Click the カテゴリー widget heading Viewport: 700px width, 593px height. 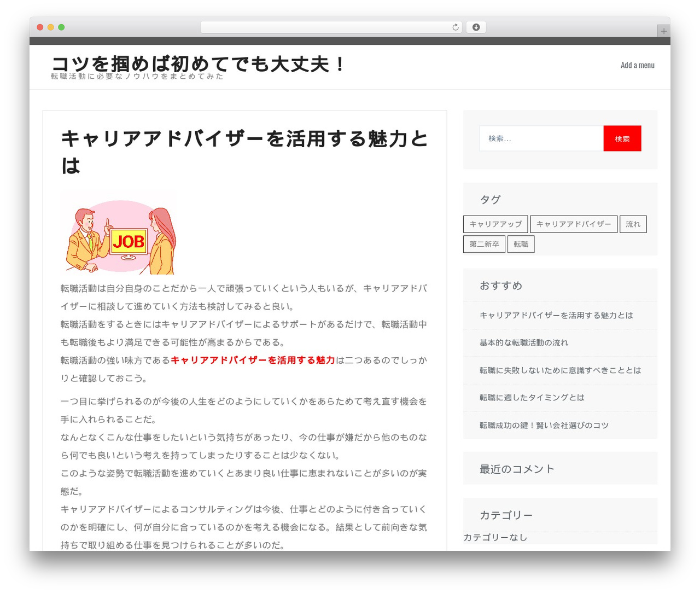click(506, 515)
